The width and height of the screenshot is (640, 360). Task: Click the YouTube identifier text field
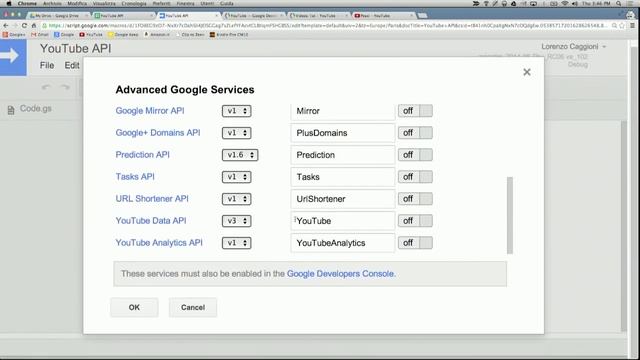click(342, 221)
